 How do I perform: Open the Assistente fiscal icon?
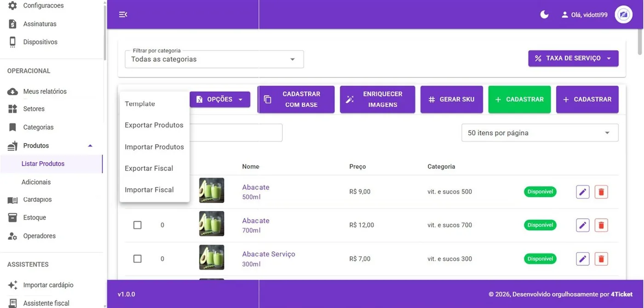pyautogui.click(x=13, y=303)
